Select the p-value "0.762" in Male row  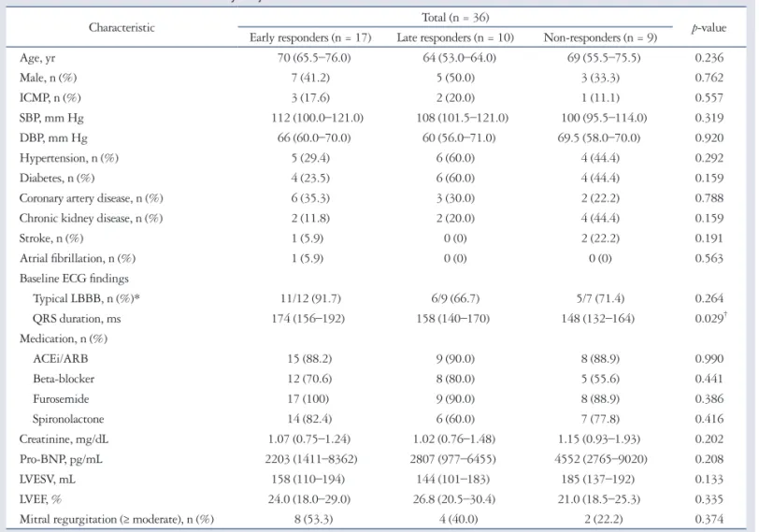point(709,78)
